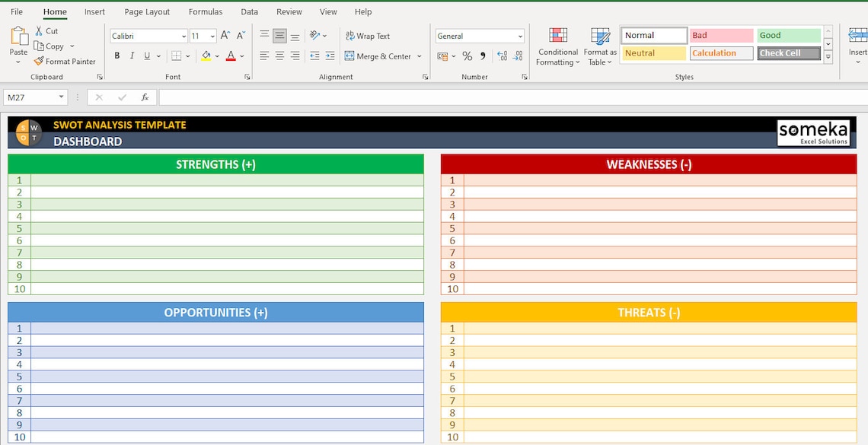Toggle bold formatting
Screen dimensions: 868x445
[116, 56]
